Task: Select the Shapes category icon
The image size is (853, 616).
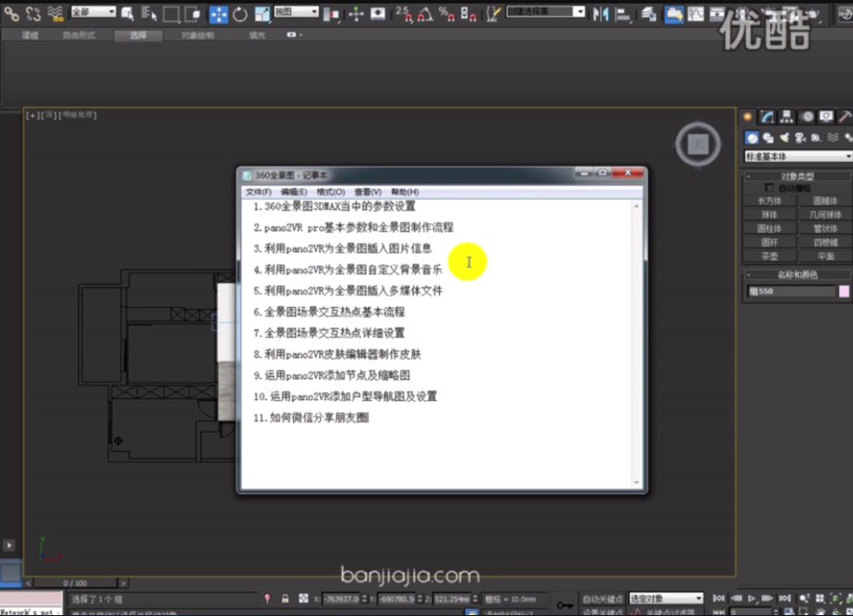Action: [x=768, y=139]
